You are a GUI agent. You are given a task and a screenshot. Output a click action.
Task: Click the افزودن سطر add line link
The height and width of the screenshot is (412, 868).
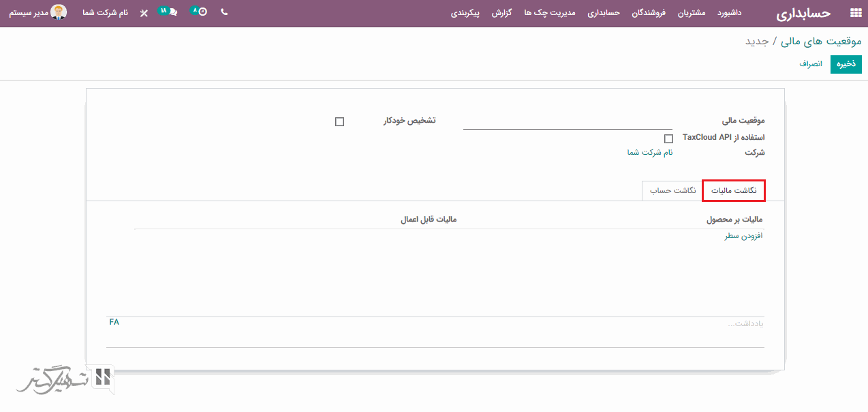click(743, 236)
